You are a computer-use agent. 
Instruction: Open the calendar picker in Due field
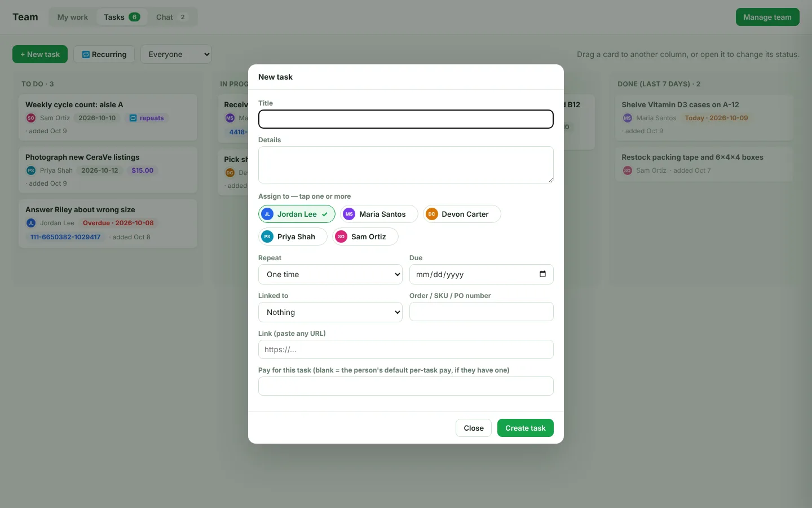coord(542,274)
